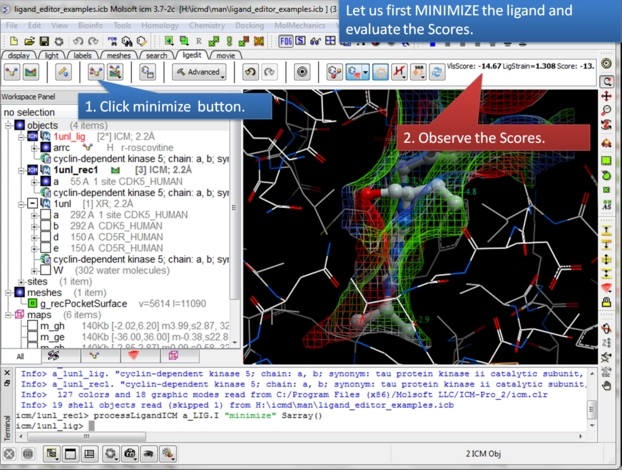
Task: Click the All tab at workspace bottom
Action: (20, 356)
